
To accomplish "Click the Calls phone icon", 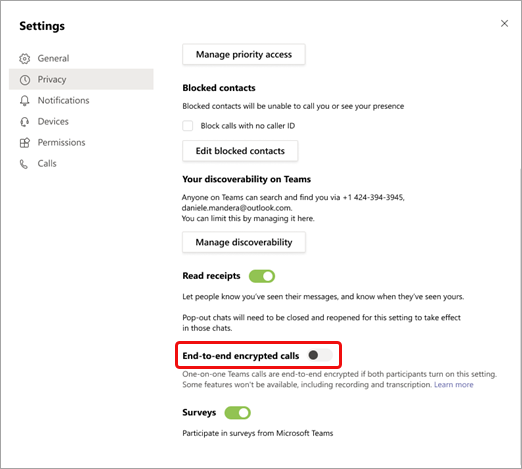I will 24,164.
